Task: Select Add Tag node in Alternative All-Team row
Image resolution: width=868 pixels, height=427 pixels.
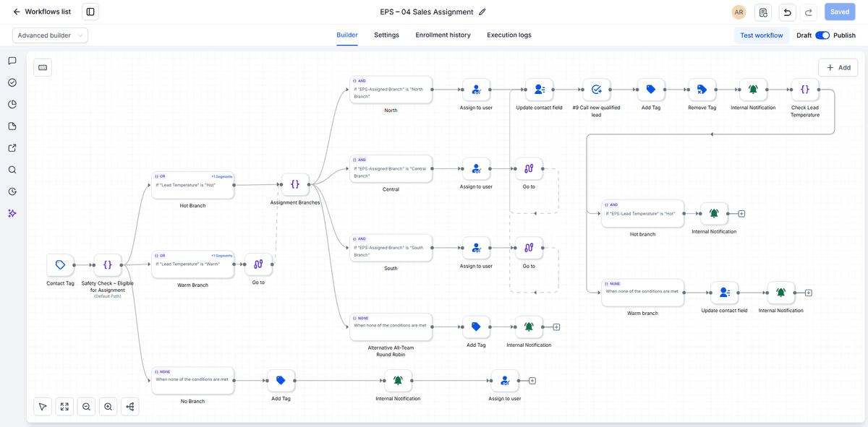Action: pyautogui.click(x=476, y=327)
